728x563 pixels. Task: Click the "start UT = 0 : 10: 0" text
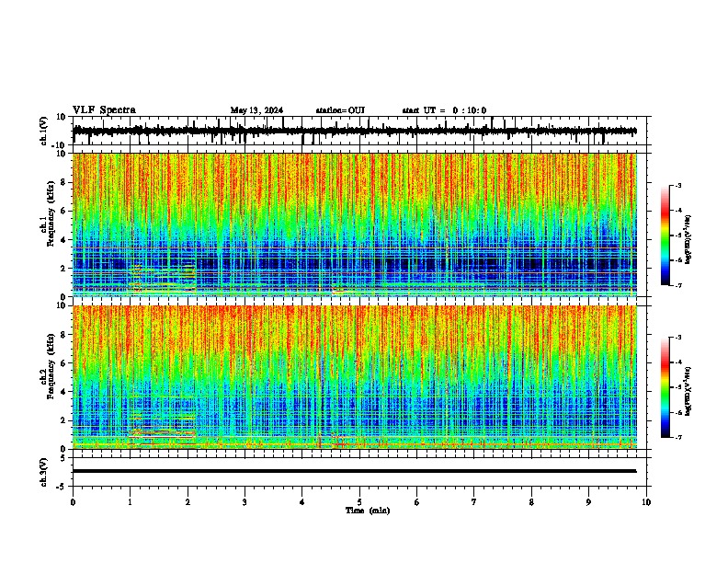tap(444, 110)
